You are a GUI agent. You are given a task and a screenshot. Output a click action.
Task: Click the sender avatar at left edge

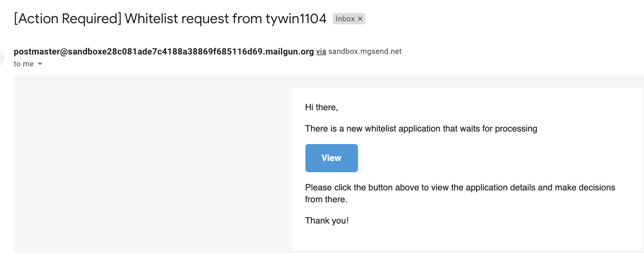coord(1,58)
